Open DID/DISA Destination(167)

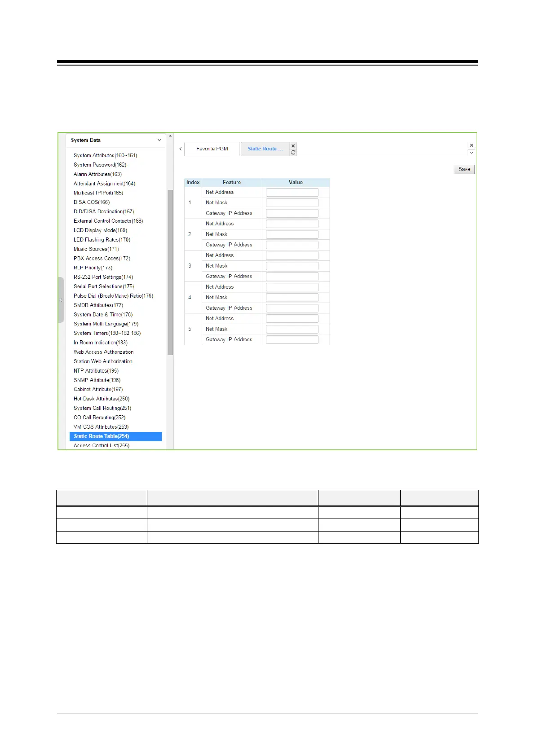104,211
